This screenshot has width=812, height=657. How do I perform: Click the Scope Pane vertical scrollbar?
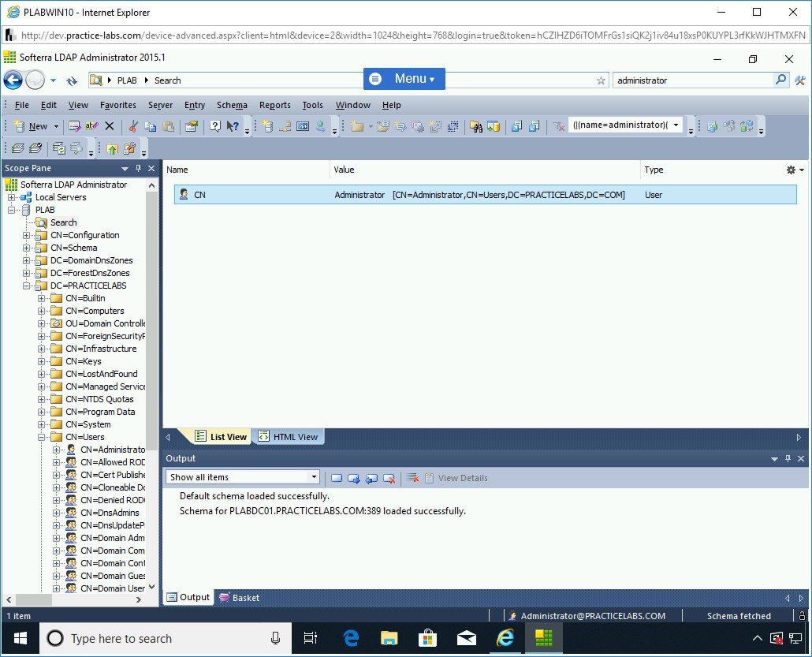(x=152, y=315)
